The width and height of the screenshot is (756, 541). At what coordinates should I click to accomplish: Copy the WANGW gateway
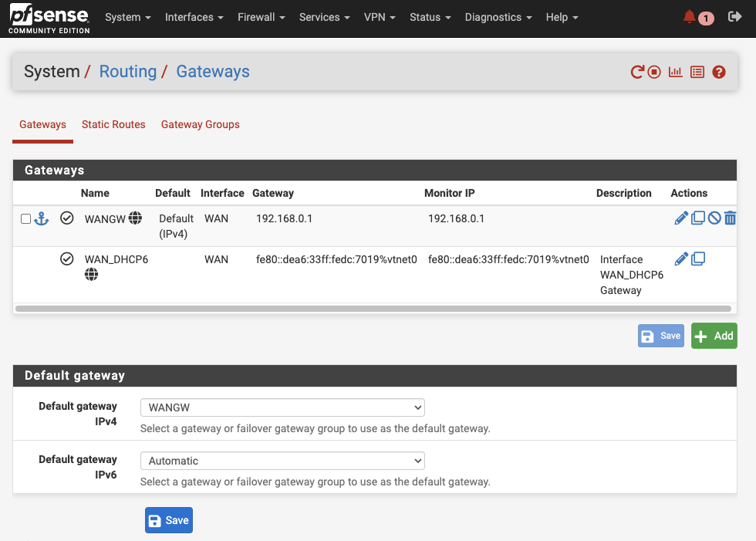698,218
